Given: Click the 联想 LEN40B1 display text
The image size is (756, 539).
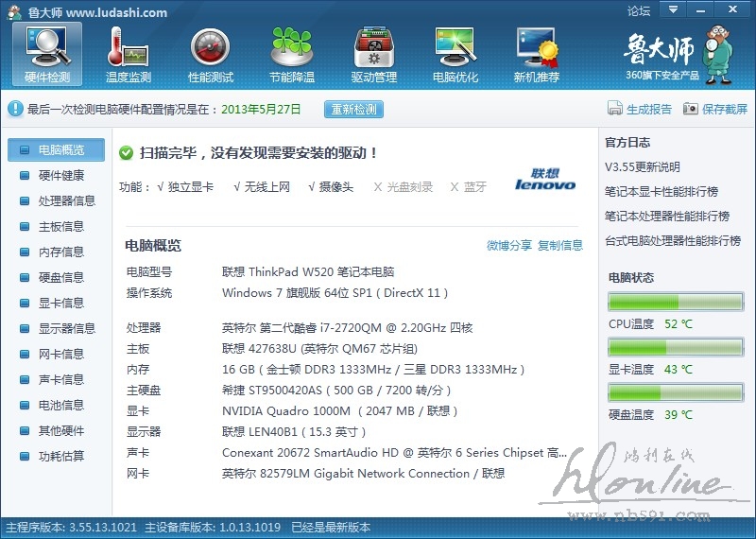Looking at the screenshot, I should [294, 432].
